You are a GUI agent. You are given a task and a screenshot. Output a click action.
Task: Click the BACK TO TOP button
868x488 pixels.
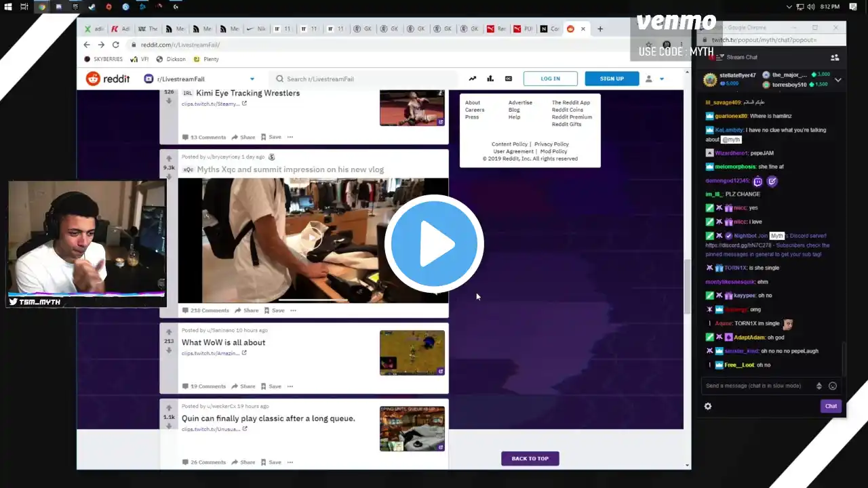[x=530, y=459]
